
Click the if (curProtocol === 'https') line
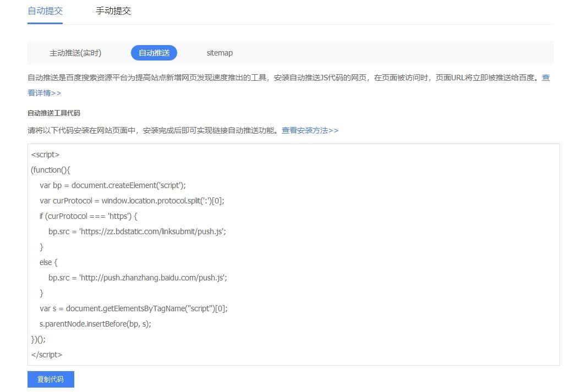click(x=89, y=216)
